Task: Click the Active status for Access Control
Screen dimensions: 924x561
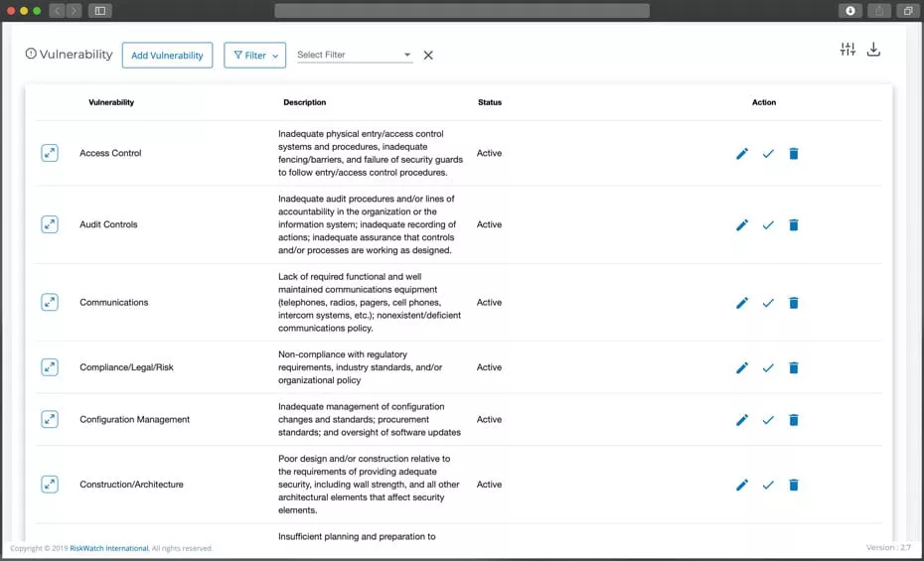Action: coord(489,153)
